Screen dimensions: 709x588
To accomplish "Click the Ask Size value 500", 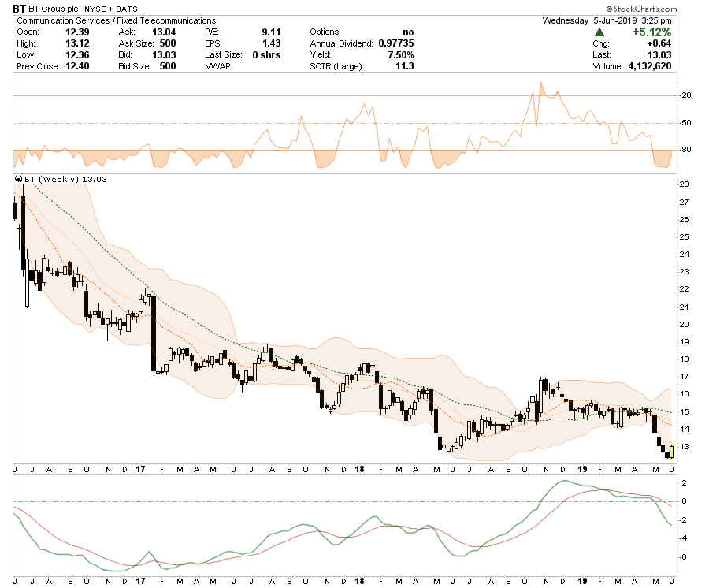I will [168, 43].
